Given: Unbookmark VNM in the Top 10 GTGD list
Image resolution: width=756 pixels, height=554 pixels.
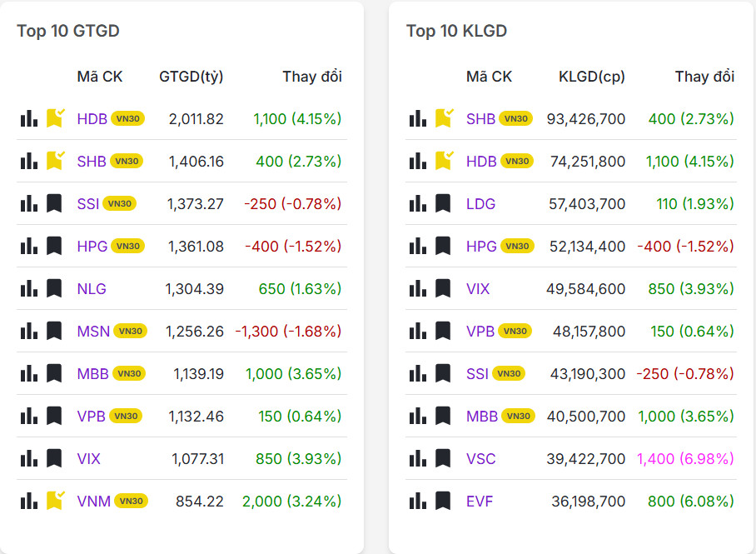Looking at the screenshot, I should pyautogui.click(x=55, y=501).
